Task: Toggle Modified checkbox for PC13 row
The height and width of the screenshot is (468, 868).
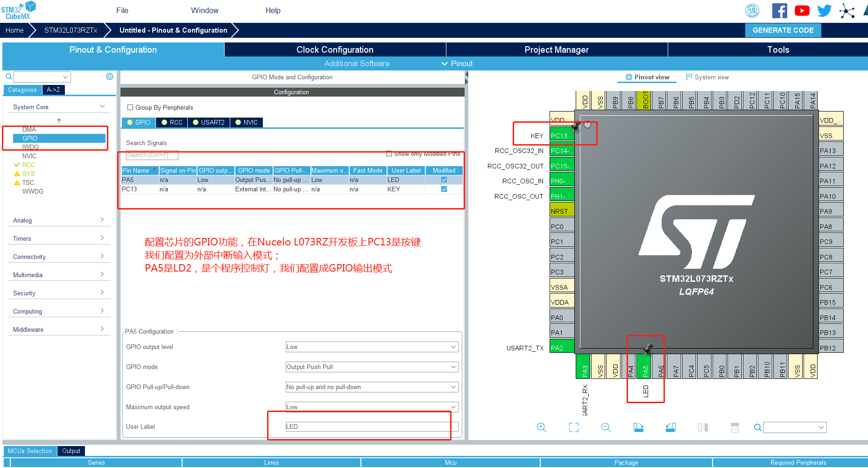Action: 444,189
